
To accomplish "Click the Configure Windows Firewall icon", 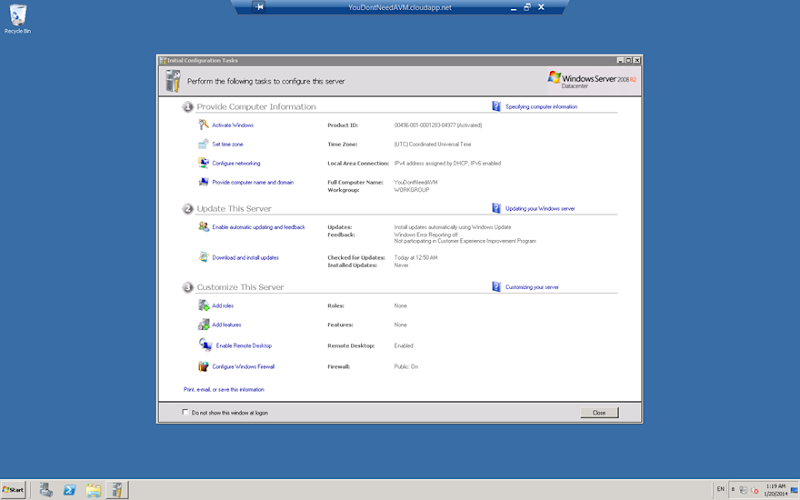I will (x=204, y=366).
